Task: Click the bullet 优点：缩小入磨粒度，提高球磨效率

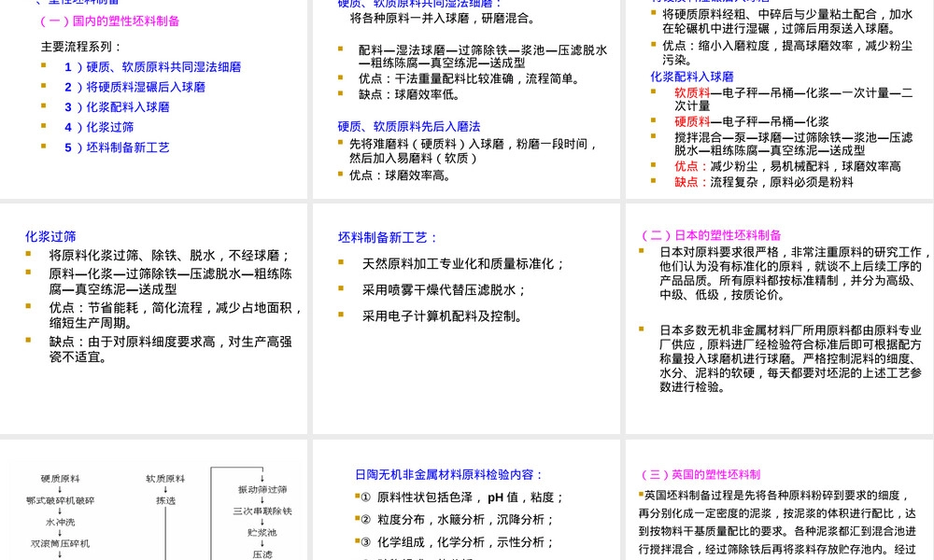Action: [x=787, y=53]
